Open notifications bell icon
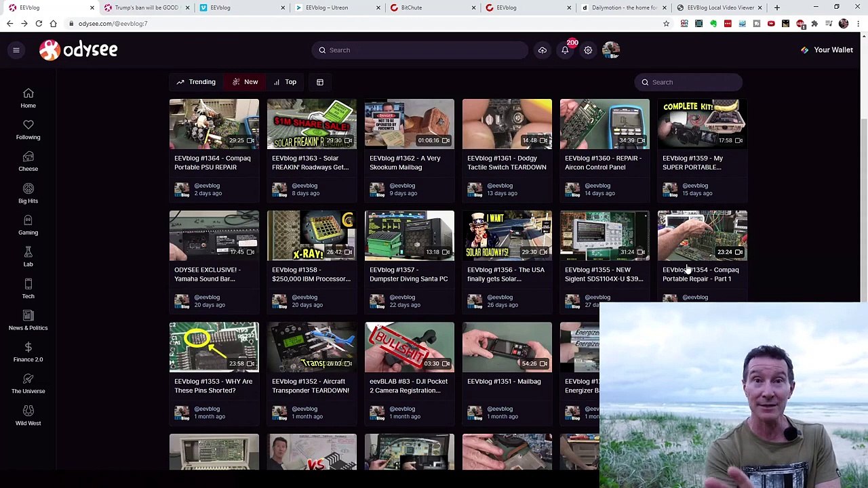This screenshot has height=488, width=868. tap(565, 50)
